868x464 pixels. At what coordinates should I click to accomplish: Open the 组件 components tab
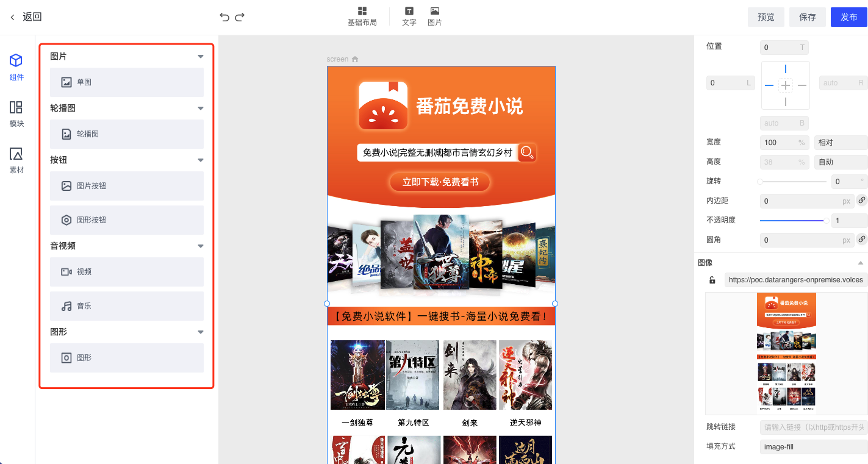pyautogui.click(x=16, y=67)
